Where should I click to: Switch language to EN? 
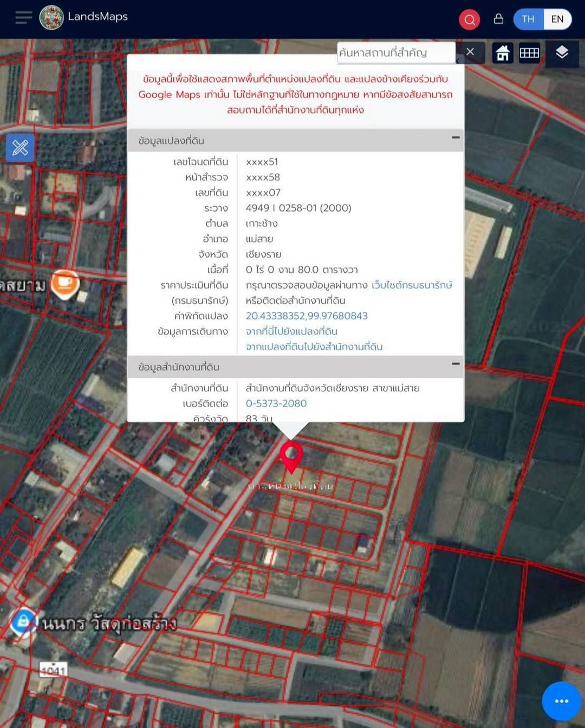coord(557,19)
